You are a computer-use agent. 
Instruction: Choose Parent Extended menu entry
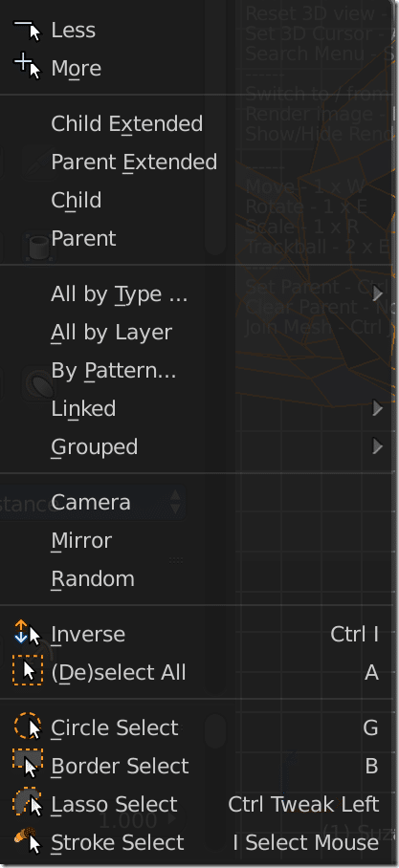coord(134,163)
